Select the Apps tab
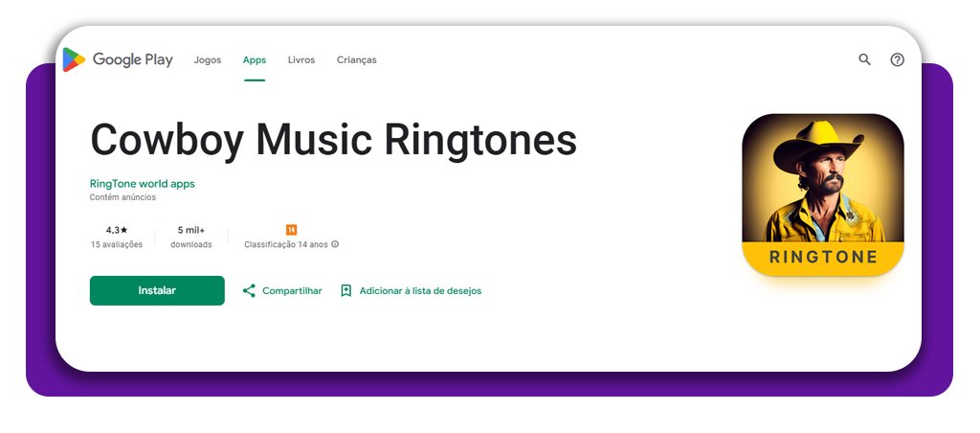This screenshot has height=433, width=980. tap(255, 59)
